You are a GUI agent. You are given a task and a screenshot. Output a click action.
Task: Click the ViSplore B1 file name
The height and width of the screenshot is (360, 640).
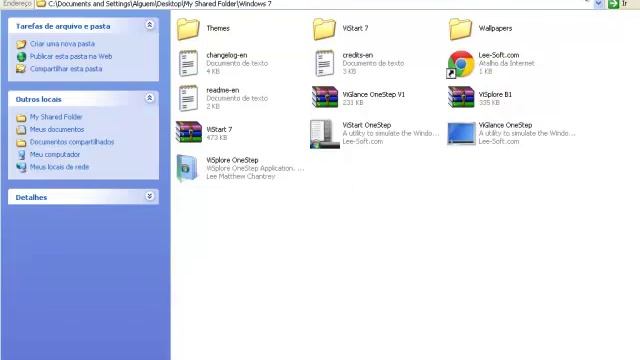point(495,94)
